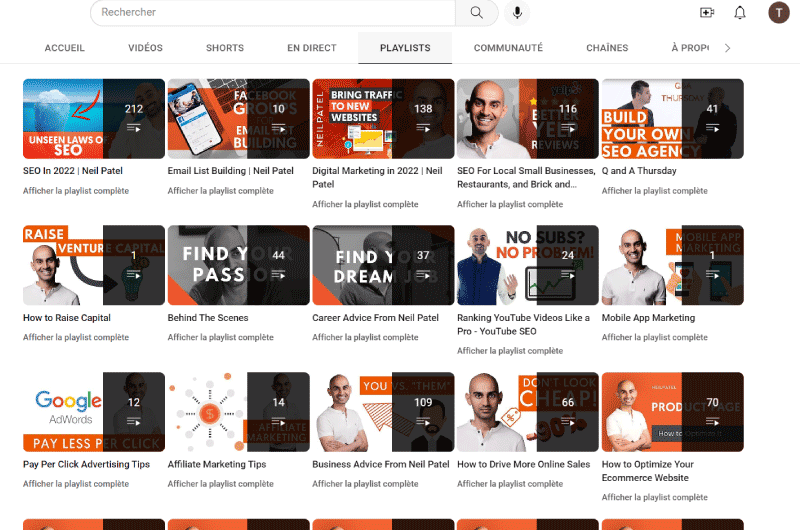Show full playlist under Mobile App Marketing

(x=655, y=337)
